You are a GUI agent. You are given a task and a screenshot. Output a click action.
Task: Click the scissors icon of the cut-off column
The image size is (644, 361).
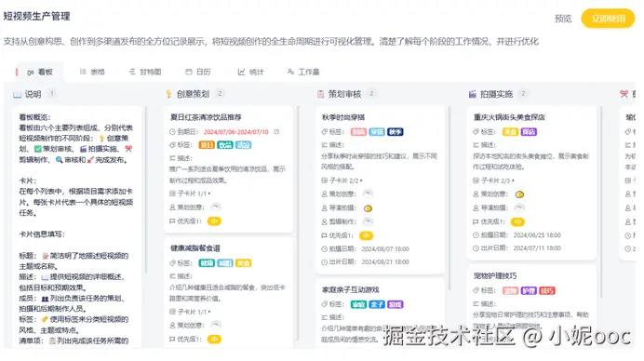(x=624, y=94)
